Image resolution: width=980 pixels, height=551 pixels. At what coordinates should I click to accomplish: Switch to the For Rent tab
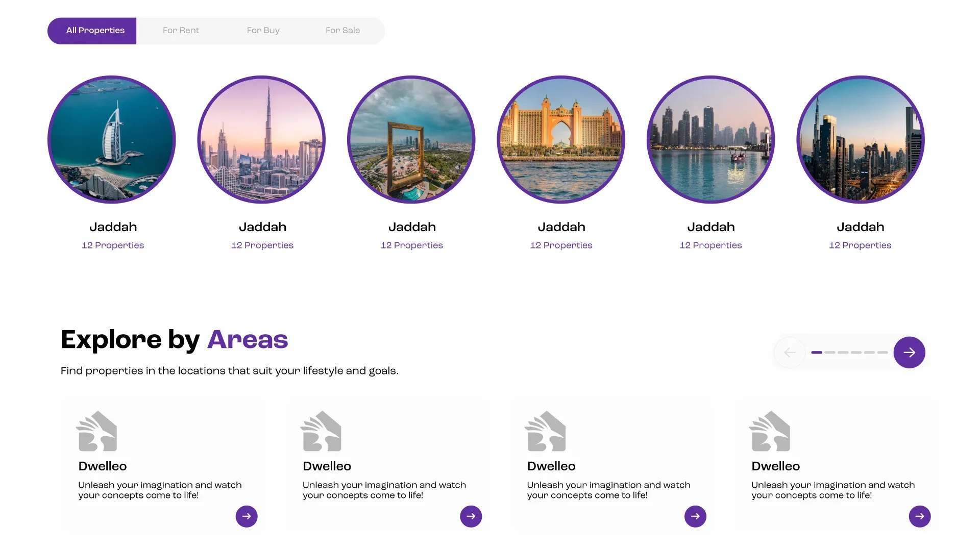click(x=181, y=31)
